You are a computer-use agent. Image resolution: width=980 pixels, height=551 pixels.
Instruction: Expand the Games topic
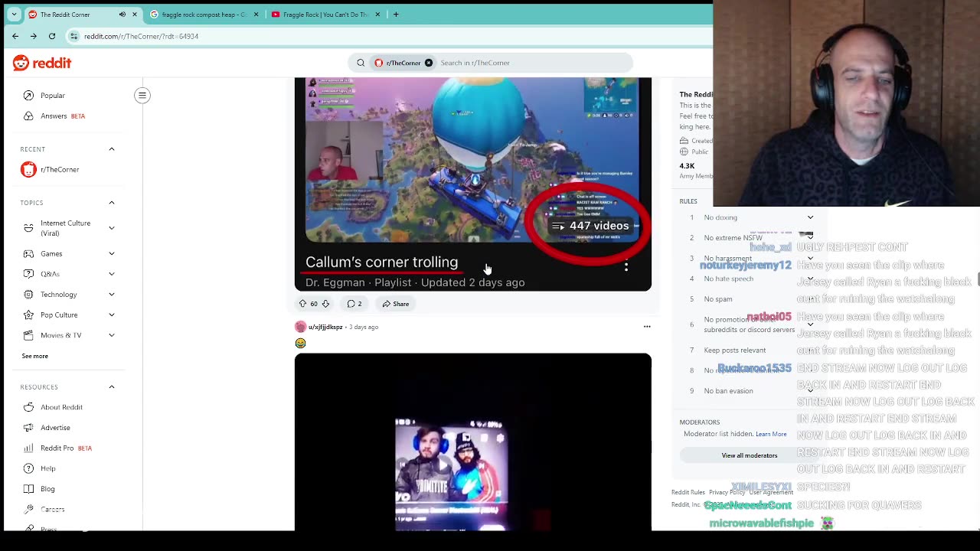point(112,254)
